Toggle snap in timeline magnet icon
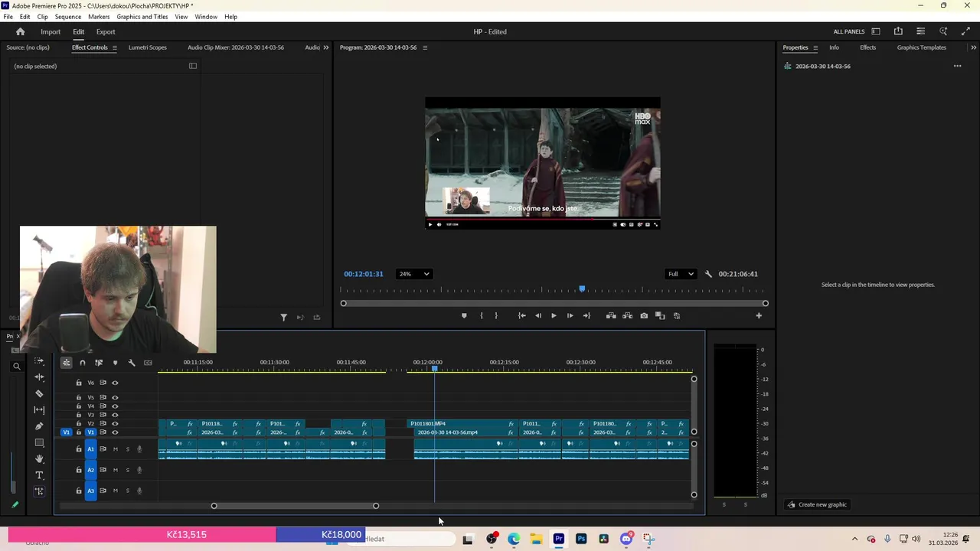This screenshot has width=980, height=551. pos(83,363)
